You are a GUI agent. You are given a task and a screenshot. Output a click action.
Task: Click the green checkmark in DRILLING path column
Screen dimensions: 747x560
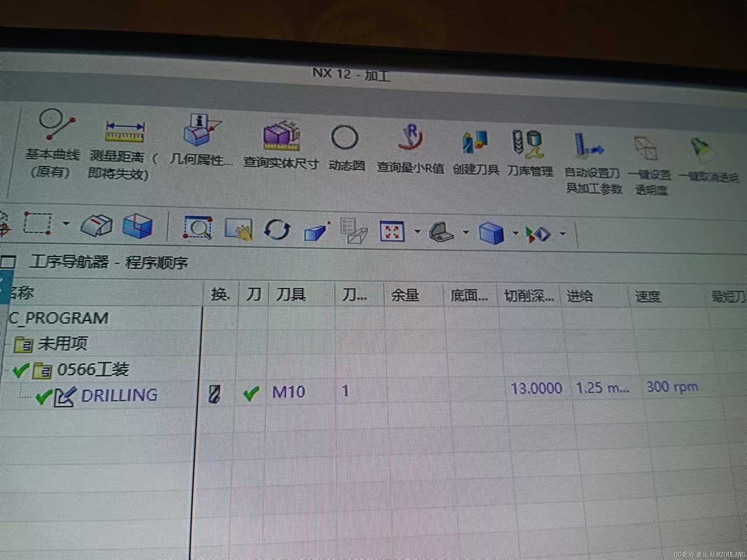pos(251,393)
